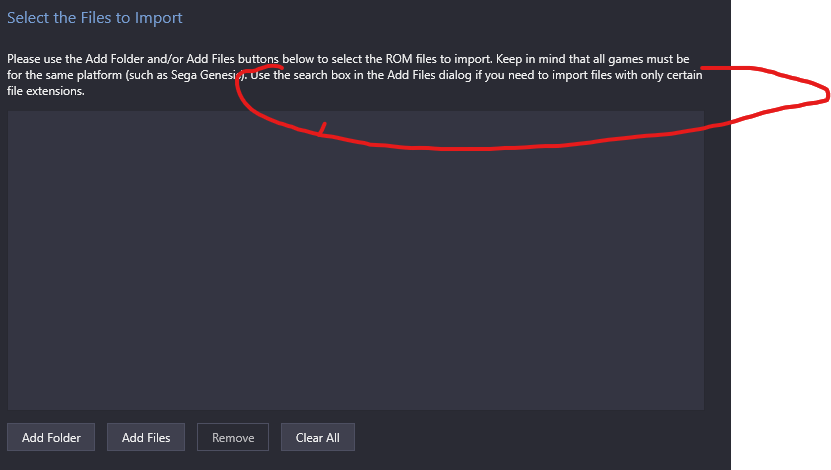The width and height of the screenshot is (831, 470).
Task: Click the phrase 'file extensions.' in the instructions
Action: point(46,91)
